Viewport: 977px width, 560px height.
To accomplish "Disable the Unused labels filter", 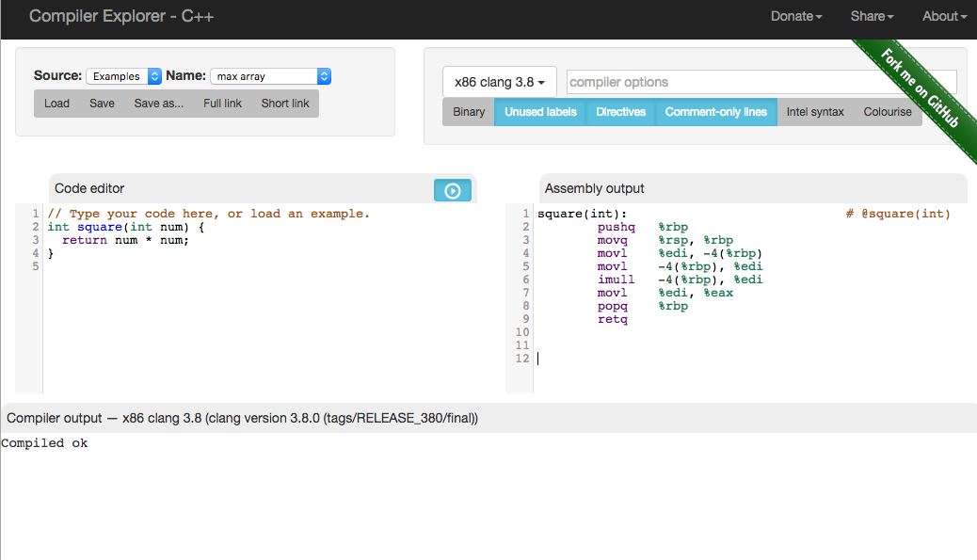I will coord(540,112).
